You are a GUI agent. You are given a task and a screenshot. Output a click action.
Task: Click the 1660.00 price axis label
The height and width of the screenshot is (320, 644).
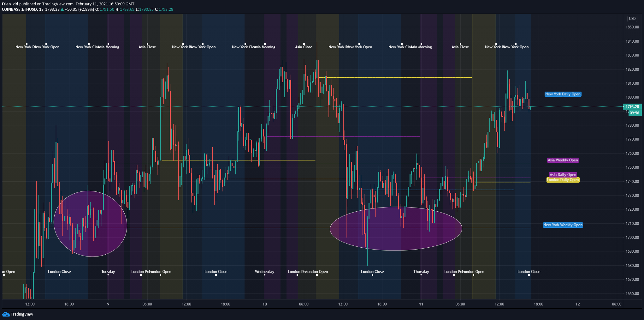coord(632,294)
